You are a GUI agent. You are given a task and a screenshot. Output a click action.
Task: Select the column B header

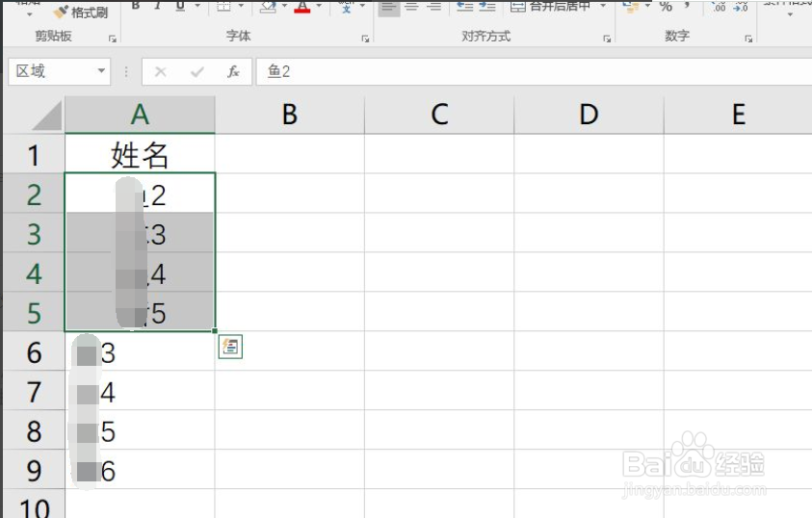(290, 115)
